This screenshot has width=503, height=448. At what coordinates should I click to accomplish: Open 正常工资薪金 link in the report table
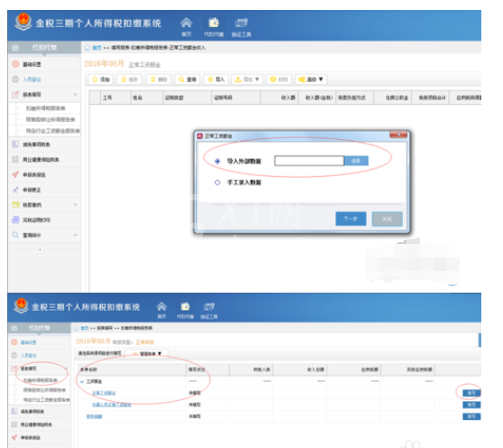click(x=104, y=393)
